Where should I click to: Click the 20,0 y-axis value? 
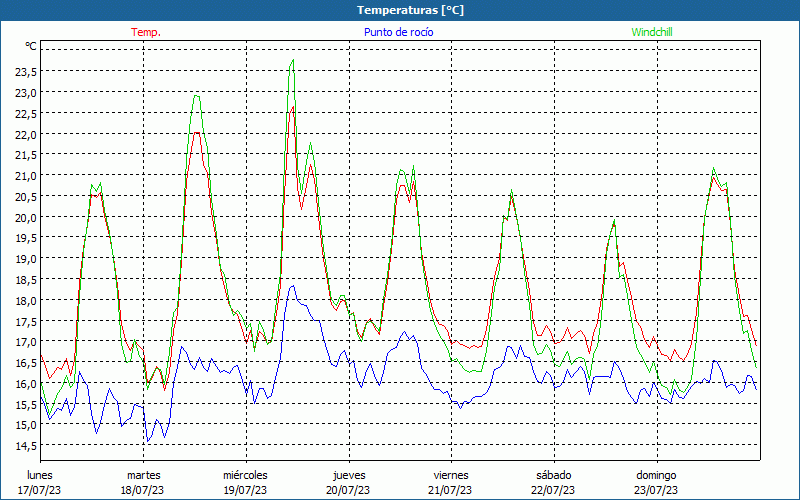(x=26, y=217)
